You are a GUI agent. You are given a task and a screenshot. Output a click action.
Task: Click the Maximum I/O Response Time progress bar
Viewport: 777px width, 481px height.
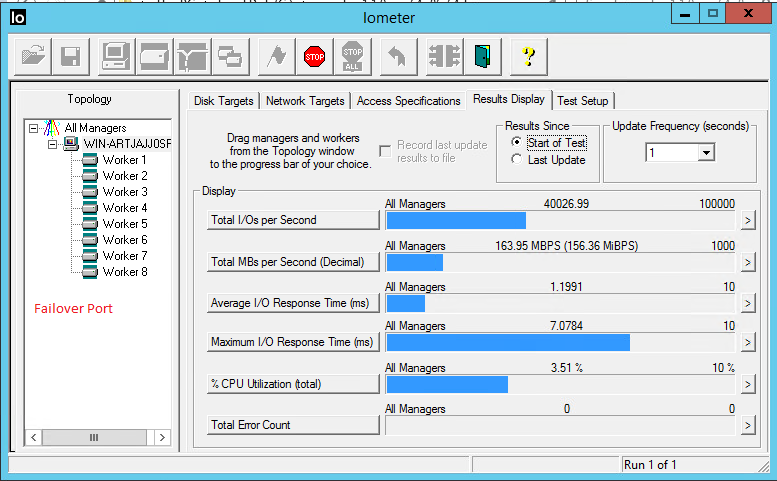coord(560,342)
